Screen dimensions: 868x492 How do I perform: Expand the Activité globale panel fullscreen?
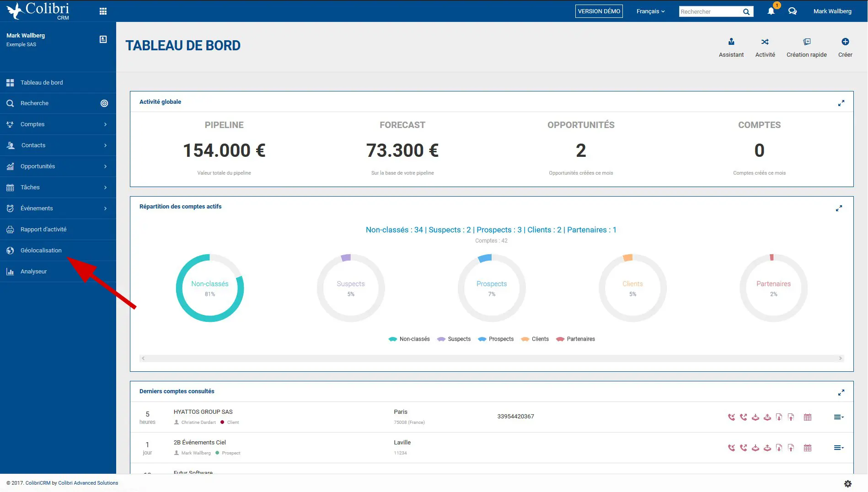[841, 103]
